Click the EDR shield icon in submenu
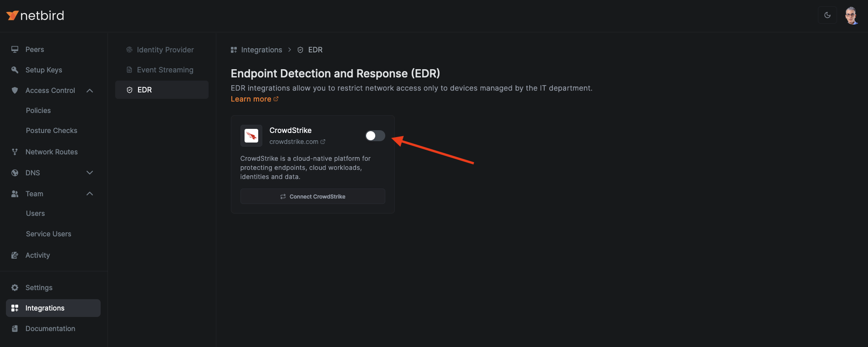Viewport: 868px width, 347px height. 129,90
